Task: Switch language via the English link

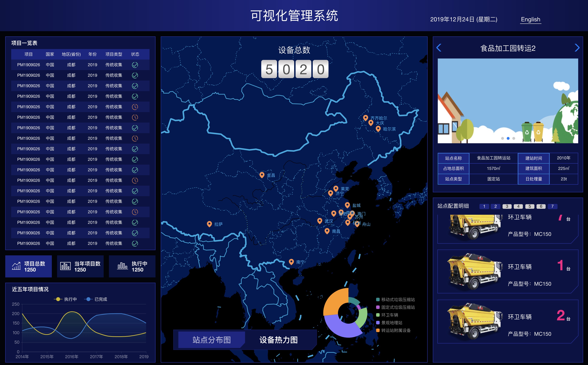Action: 530,19
